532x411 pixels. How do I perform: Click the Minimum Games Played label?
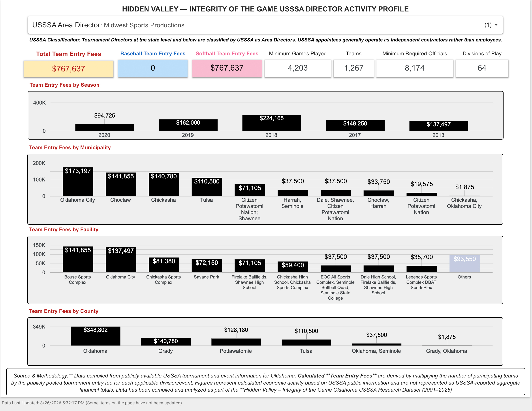coord(298,54)
